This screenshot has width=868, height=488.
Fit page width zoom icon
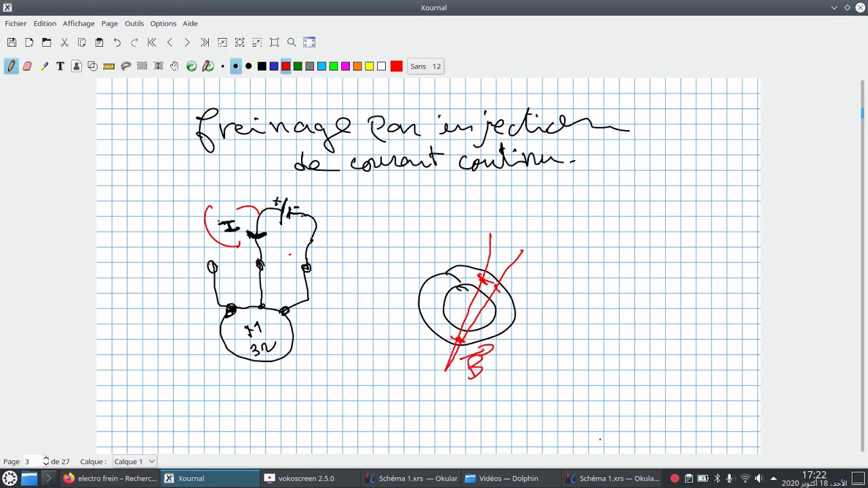(x=240, y=42)
